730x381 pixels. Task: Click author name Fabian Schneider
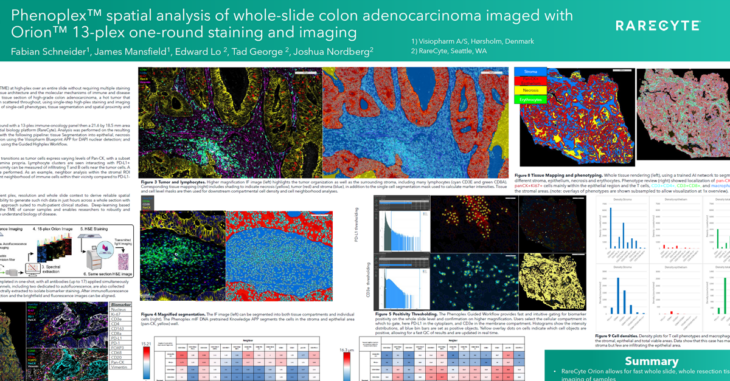pos(48,51)
